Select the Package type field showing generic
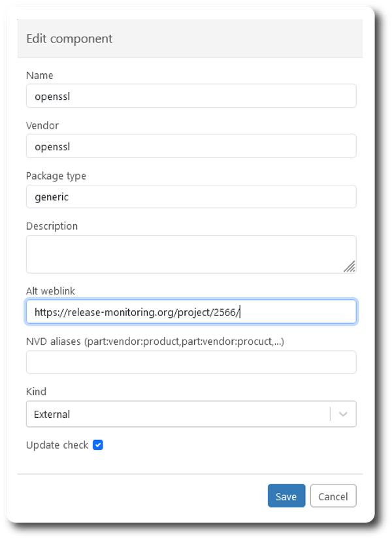This screenshot has height=540, width=392. (x=191, y=197)
